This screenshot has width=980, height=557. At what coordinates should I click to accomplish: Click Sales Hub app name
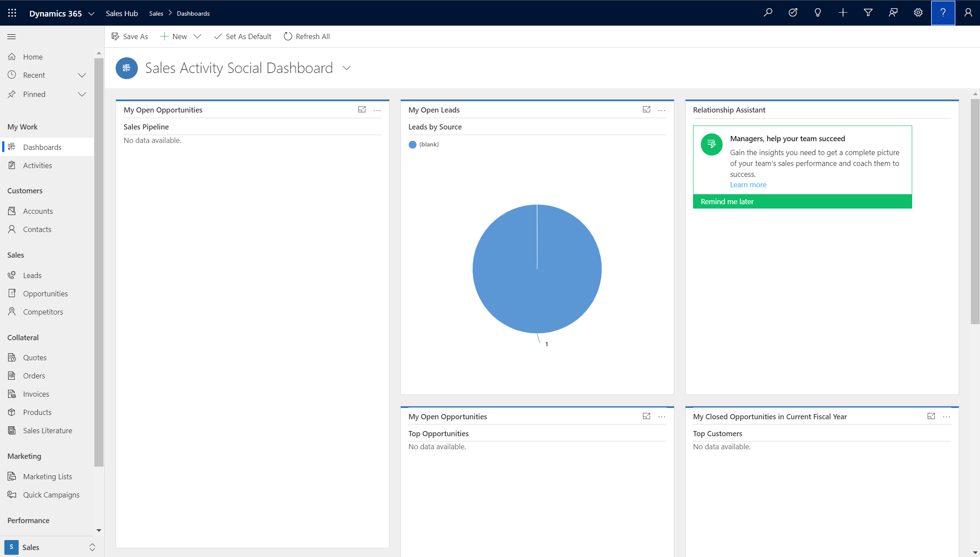[122, 13]
